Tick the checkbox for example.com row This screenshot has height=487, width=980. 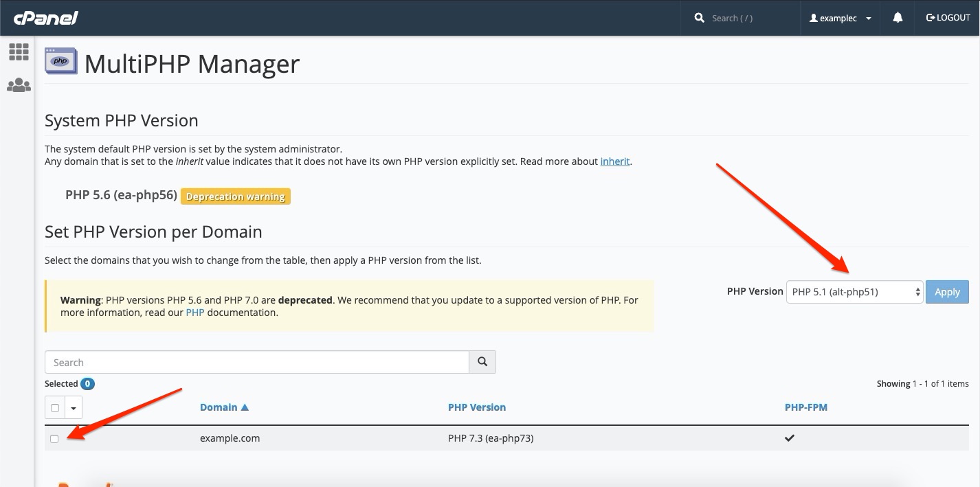click(x=54, y=438)
